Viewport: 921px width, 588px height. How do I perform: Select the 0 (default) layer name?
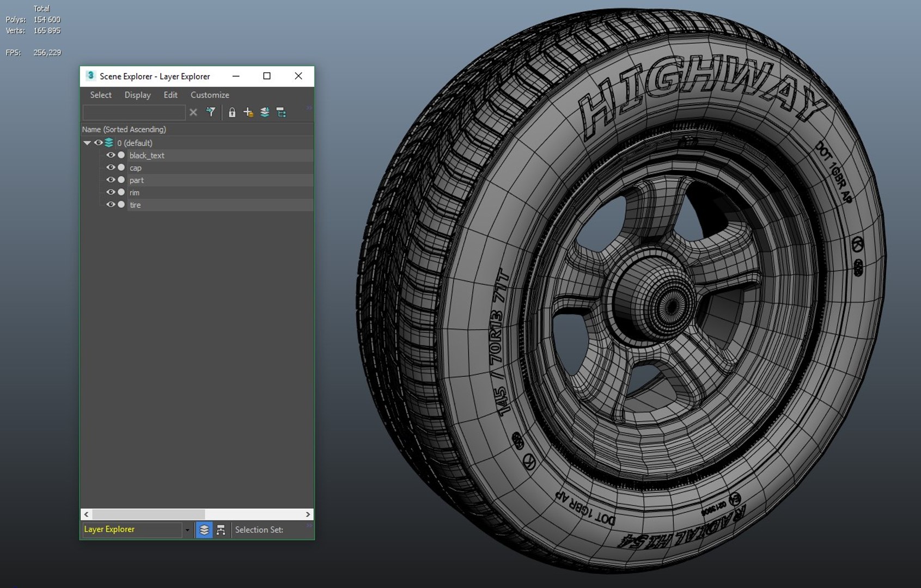click(x=135, y=143)
